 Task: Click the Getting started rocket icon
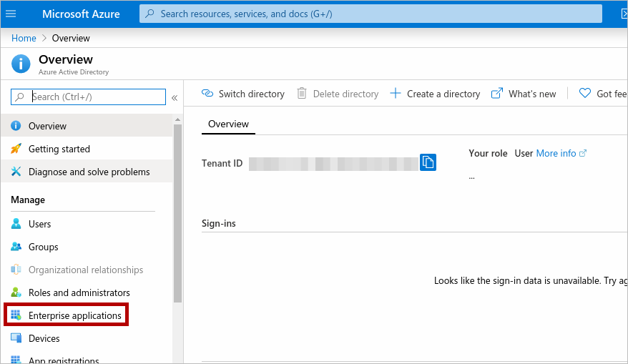coord(16,149)
